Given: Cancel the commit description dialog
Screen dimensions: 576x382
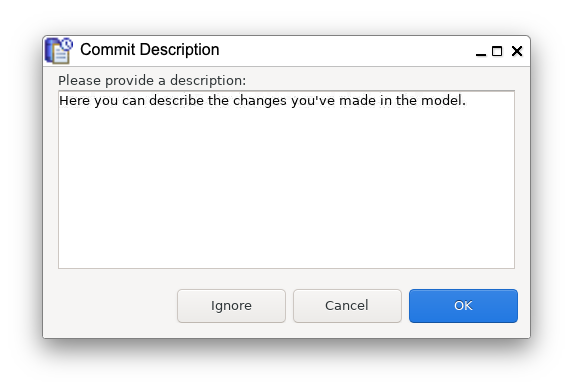Looking at the screenshot, I should pyautogui.click(x=347, y=306).
